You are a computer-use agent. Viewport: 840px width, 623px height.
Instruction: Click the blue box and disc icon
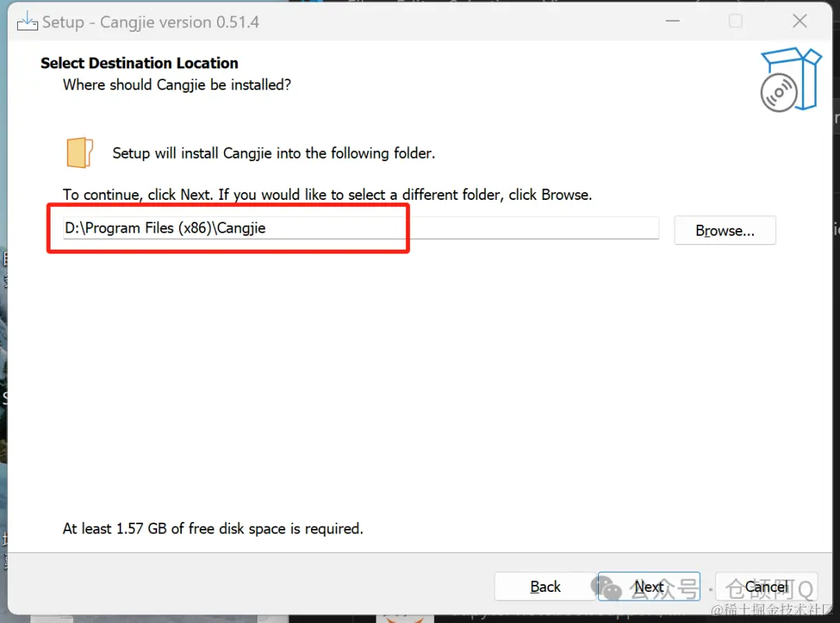tap(790, 80)
